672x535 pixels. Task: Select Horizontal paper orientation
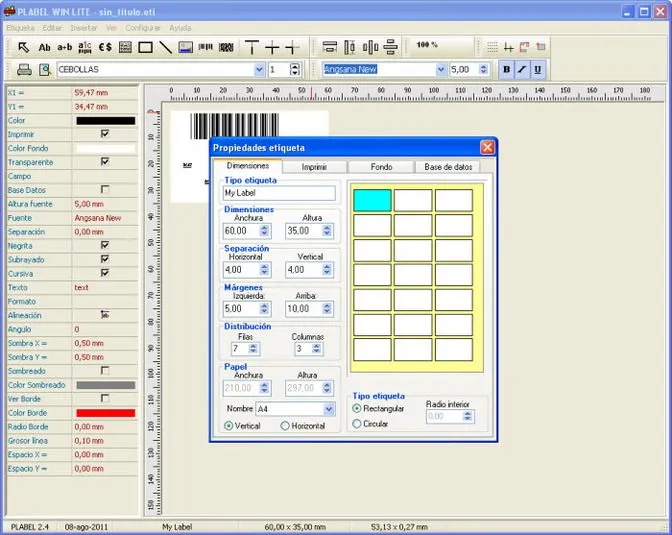285,426
